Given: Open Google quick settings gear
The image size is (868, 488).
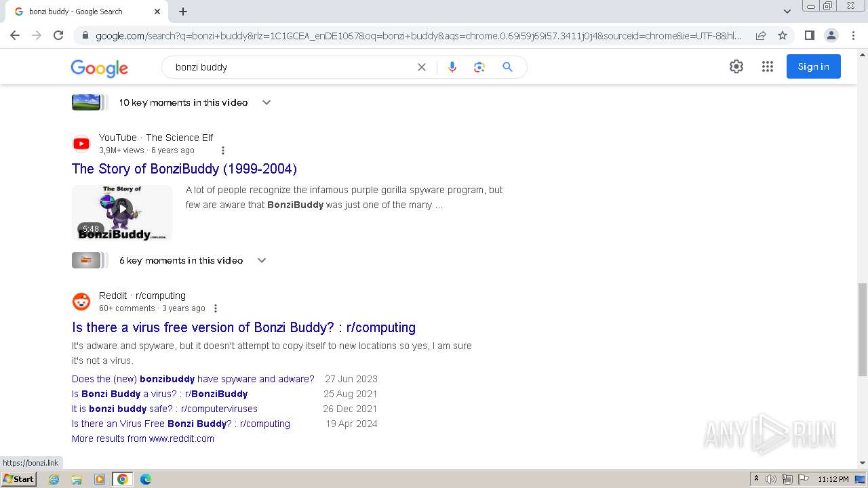Looking at the screenshot, I should [x=736, y=66].
